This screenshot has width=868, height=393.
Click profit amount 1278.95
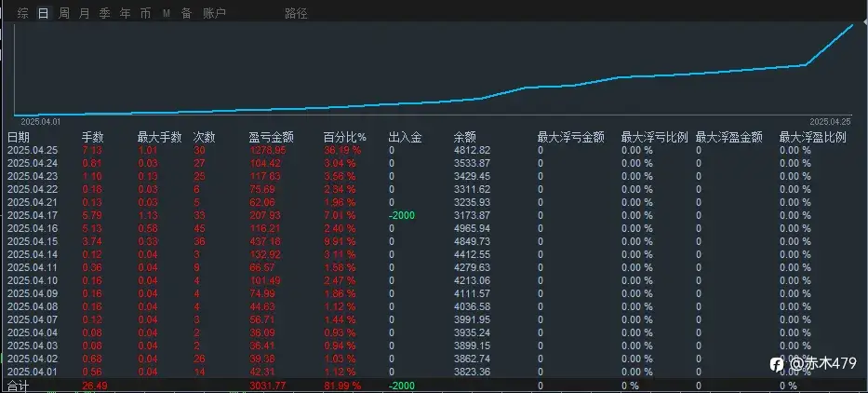pos(268,150)
